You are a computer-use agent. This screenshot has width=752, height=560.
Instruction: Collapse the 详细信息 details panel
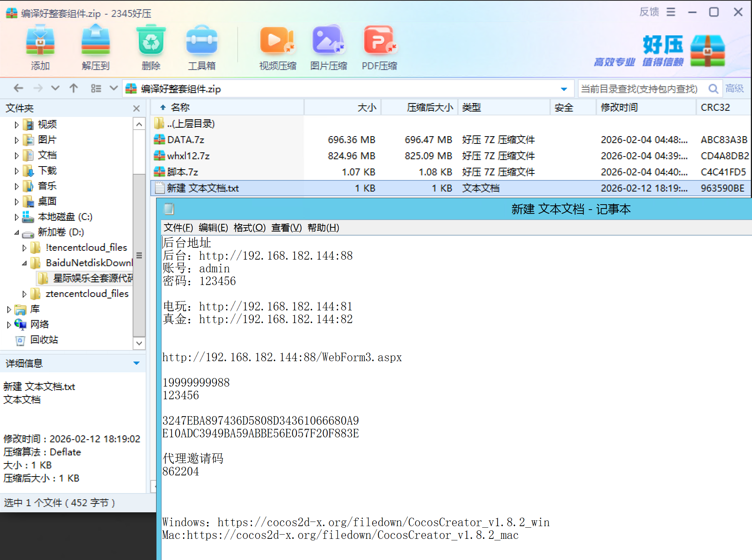click(136, 363)
